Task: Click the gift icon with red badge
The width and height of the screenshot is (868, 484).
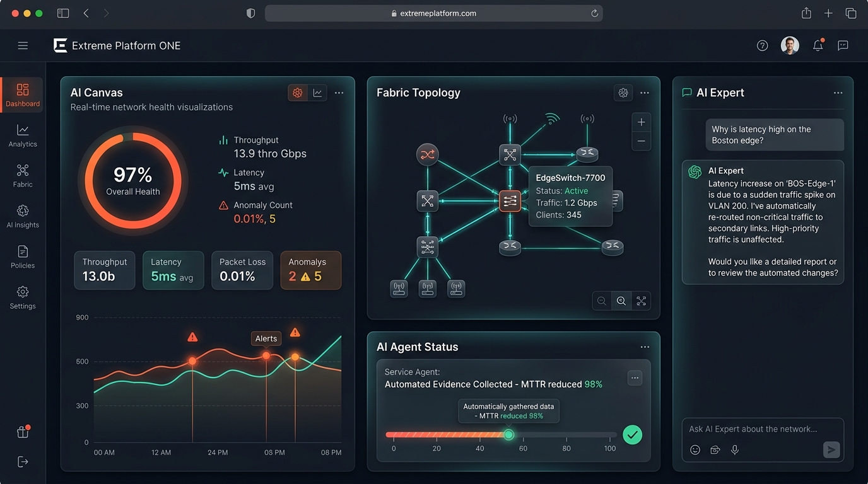Action: click(23, 432)
